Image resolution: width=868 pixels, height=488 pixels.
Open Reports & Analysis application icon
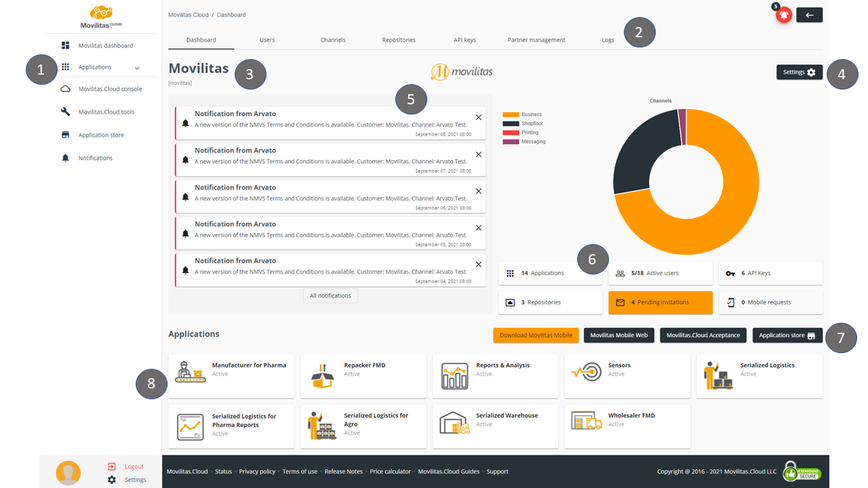pos(454,375)
